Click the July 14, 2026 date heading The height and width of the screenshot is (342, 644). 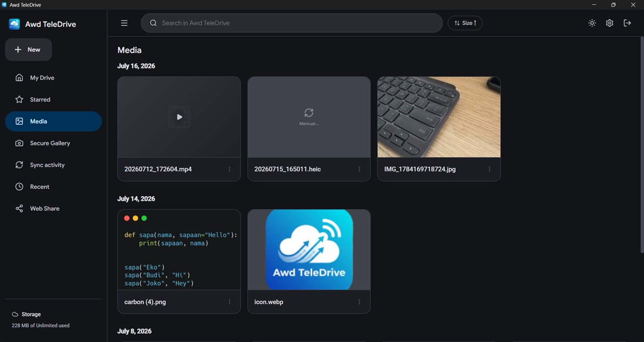pos(136,199)
